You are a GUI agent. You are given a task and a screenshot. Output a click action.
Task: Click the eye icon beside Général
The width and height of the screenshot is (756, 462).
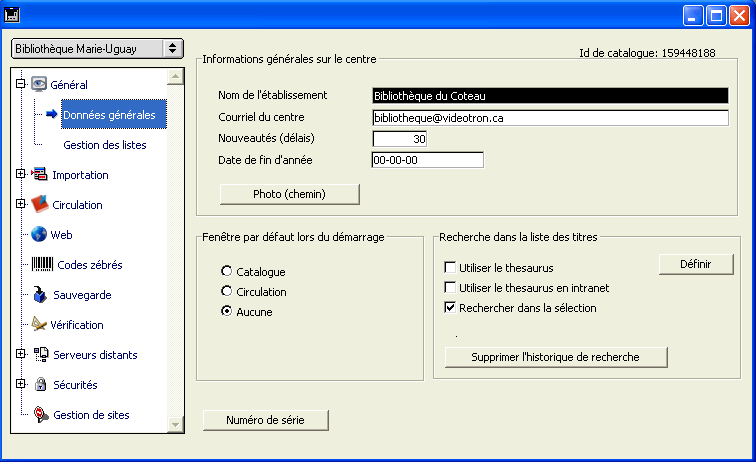[40, 85]
